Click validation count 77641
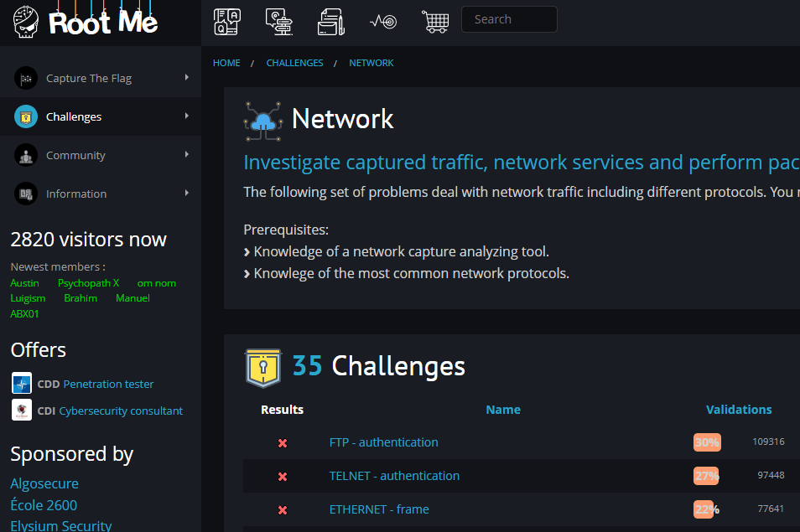 point(771,509)
